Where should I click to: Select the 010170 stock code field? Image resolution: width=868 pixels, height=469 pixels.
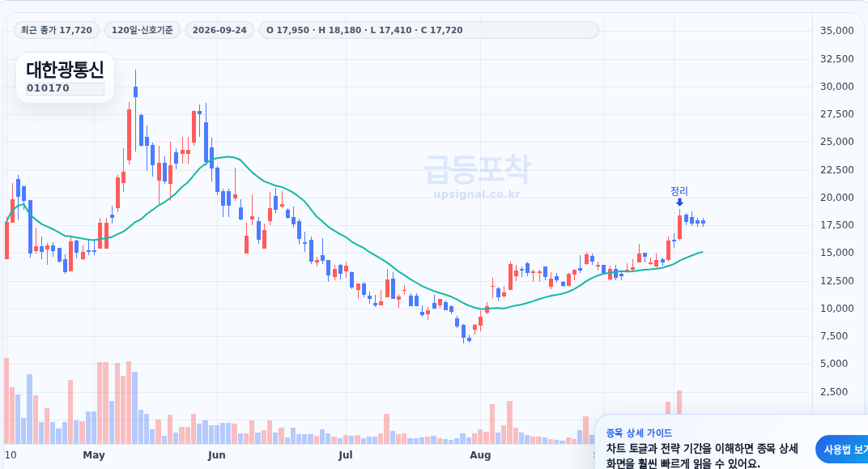[x=66, y=88]
